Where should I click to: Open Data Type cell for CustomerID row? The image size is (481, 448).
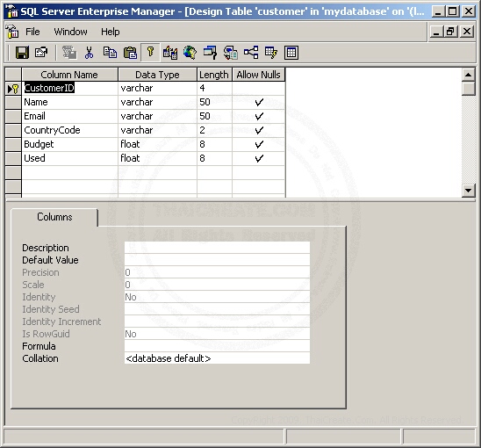tap(157, 89)
